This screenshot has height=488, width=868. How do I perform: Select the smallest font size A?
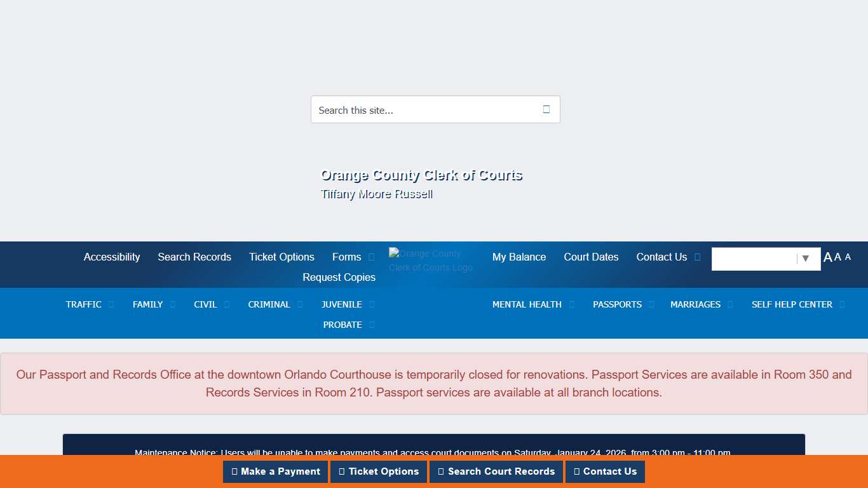click(x=848, y=257)
